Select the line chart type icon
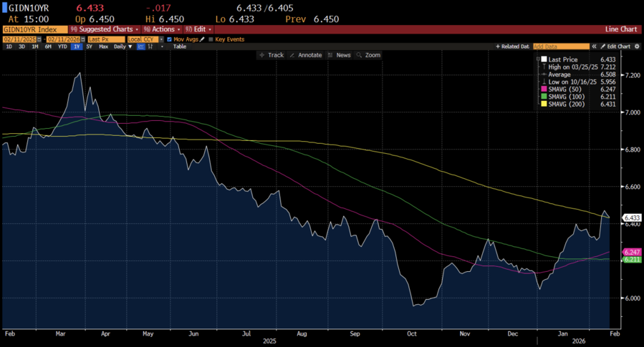This screenshot has height=347, width=644. click(x=141, y=47)
